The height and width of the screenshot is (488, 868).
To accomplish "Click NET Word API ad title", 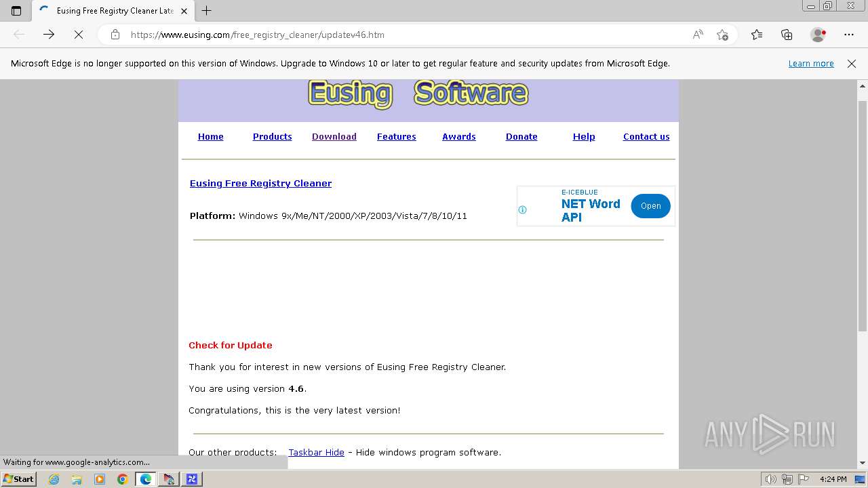I will point(591,210).
